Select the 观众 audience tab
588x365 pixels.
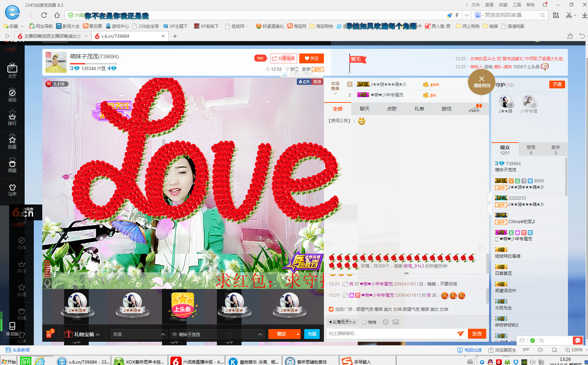[x=505, y=150]
